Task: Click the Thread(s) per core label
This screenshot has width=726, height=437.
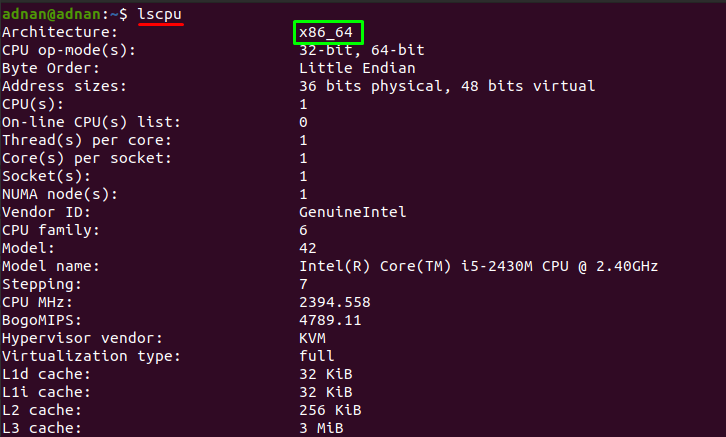Action: (87, 140)
